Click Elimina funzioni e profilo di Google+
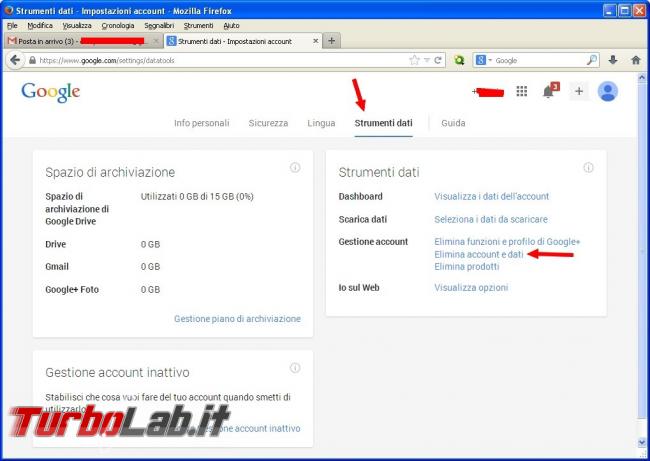 click(x=507, y=242)
